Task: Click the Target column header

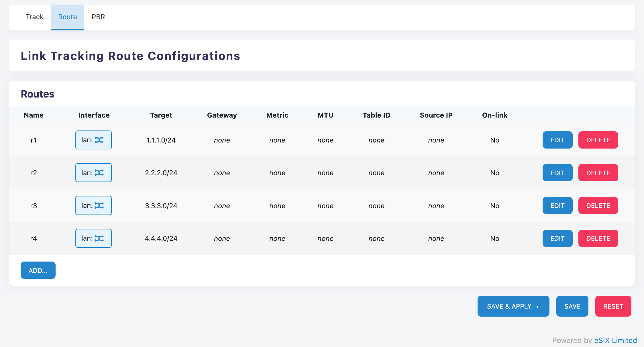Action: 161,115
